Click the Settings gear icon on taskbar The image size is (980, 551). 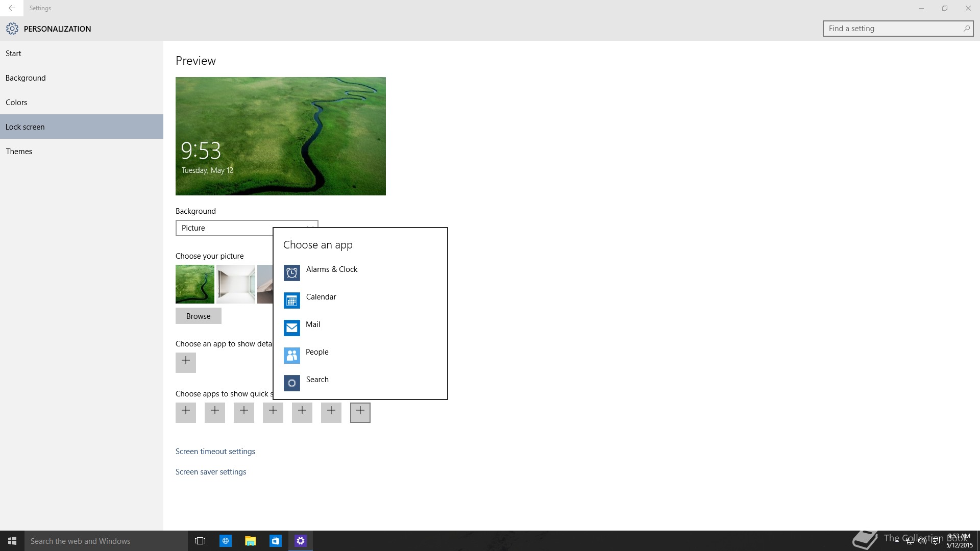coord(301,541)
